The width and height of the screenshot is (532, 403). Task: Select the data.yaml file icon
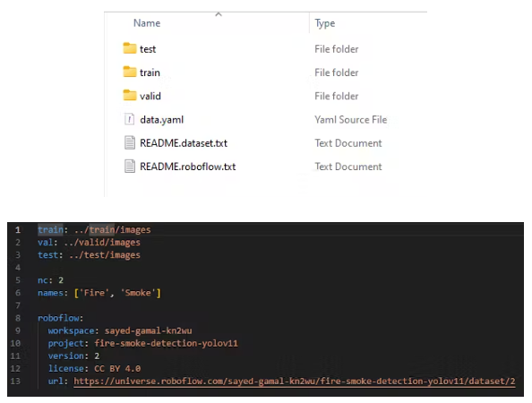click(x=129, y=119)
